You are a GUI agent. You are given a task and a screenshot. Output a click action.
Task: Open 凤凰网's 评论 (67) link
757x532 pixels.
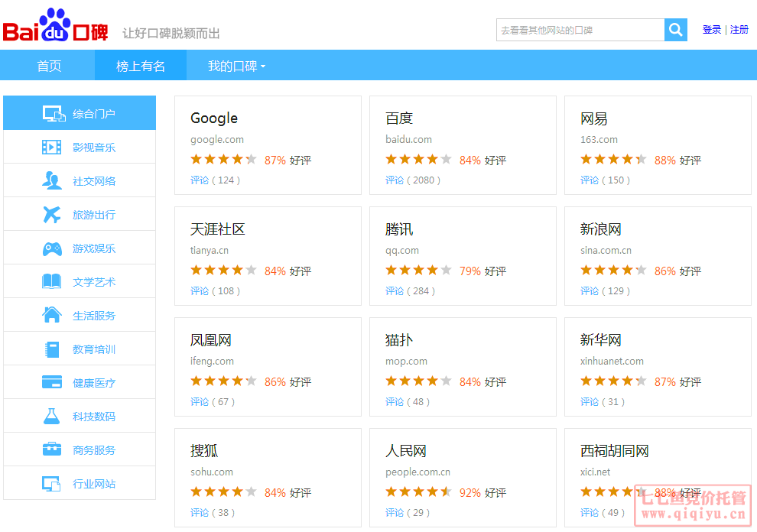(213, 401)
